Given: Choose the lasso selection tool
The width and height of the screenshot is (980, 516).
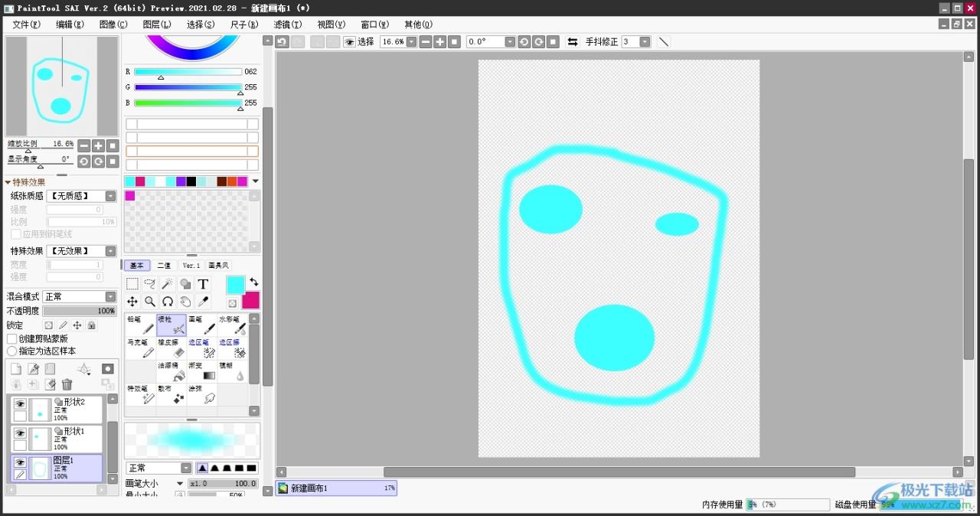Looking at the screenshot, I should (x=150, y=284).
